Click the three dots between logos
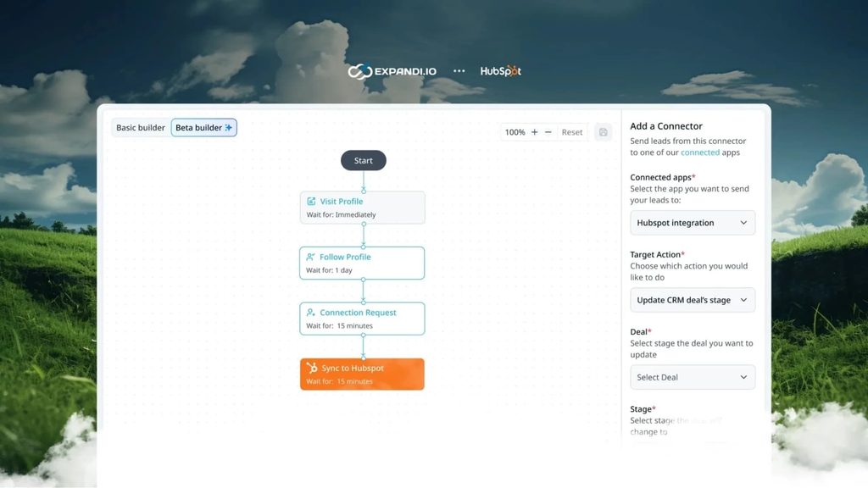Image resolution: width=868 pixels, height=488 pixels. [x=459, y=71]
